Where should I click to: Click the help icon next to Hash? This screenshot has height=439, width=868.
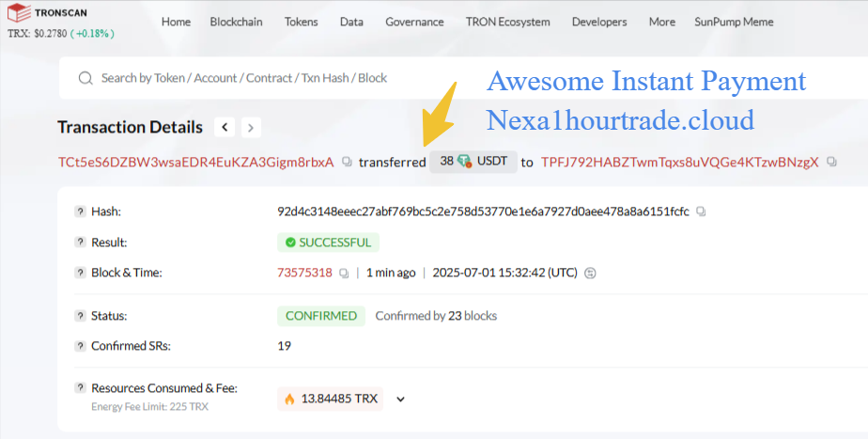(80, 212)
